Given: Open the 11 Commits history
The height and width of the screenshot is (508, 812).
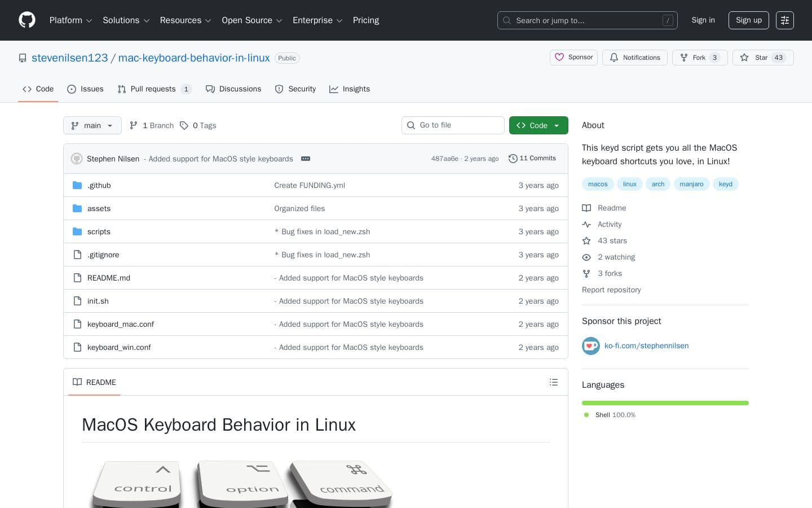Looking at the screenshot, I should (532, 159).
